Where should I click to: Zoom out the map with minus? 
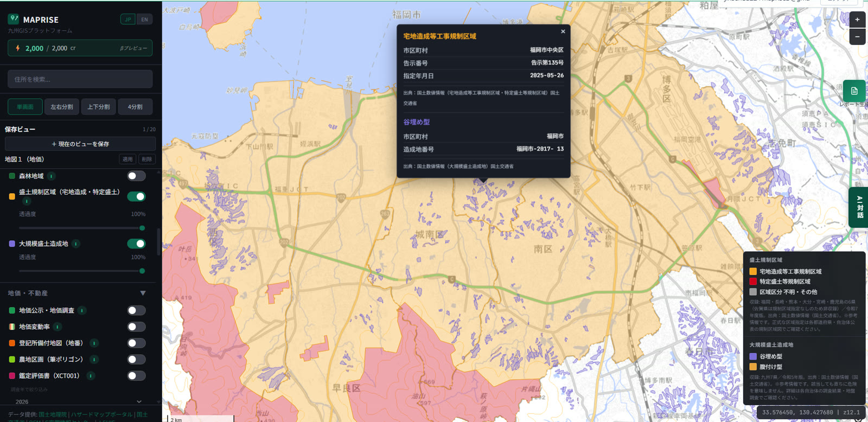(857, 37)
